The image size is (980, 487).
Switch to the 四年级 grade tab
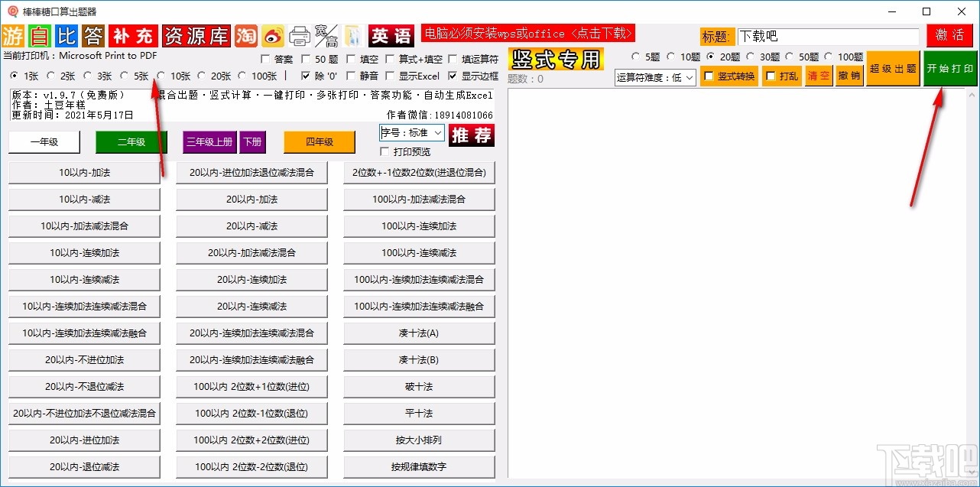click(319, 141)
